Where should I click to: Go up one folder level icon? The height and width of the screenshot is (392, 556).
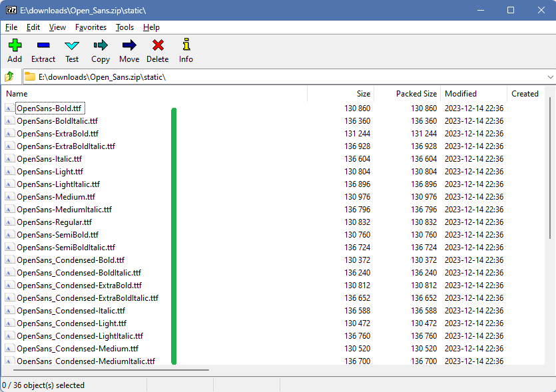pyautogui.click(x=9, y=77)
